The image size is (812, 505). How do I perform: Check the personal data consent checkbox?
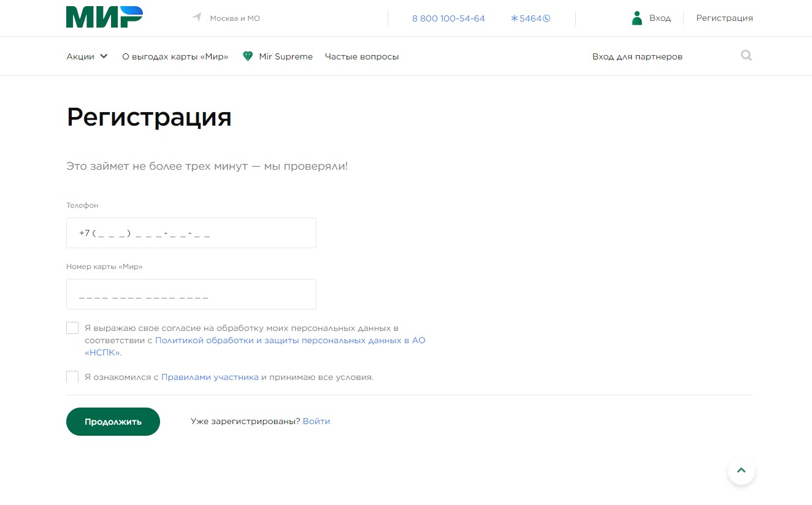coord(72,328)
